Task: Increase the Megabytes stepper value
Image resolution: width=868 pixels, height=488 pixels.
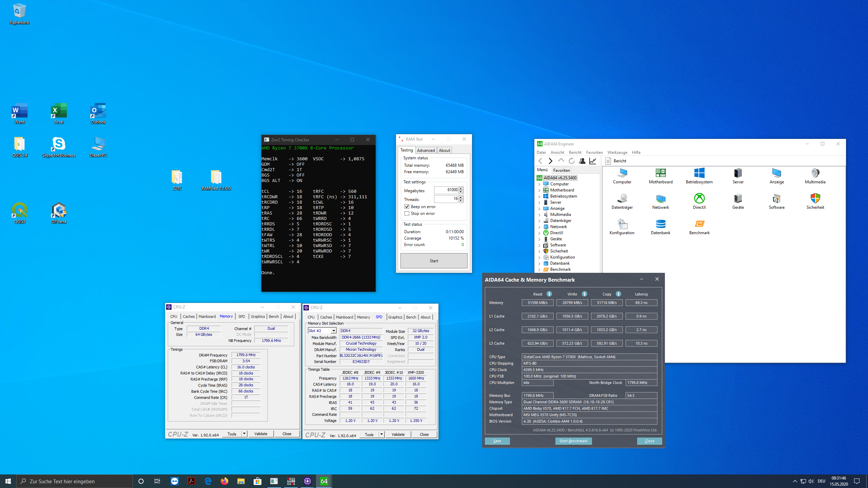Action: tap(461, 188)
